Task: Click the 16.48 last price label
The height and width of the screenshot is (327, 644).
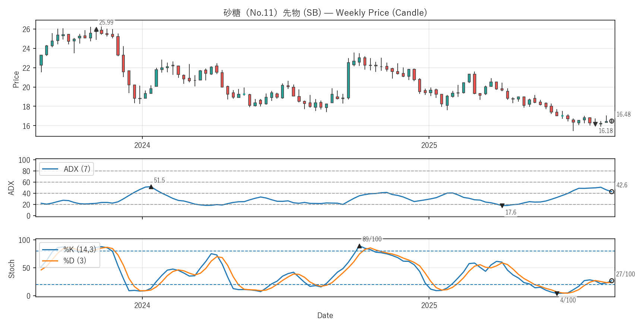Action: coord(624,115)
